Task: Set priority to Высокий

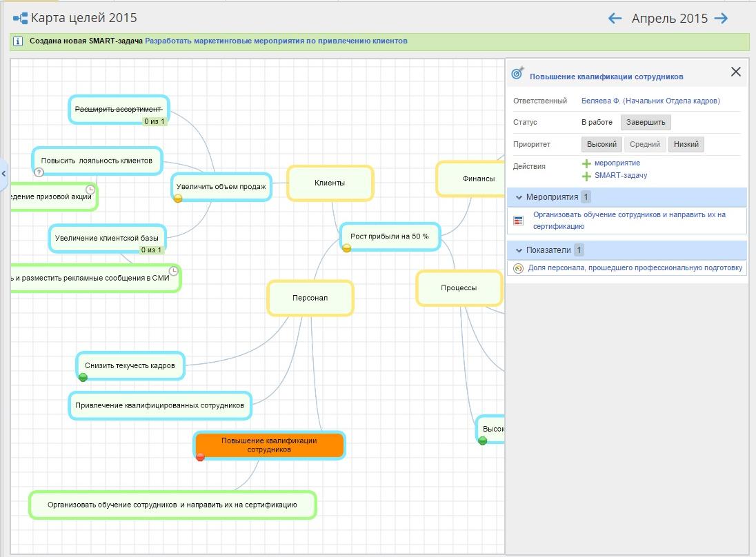Action: click(601, 145)
